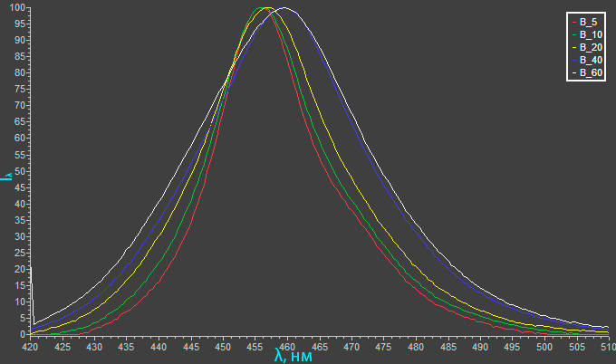Click the 50 tick on y-axis
Screen dimensions: 616x364
[19, 171]
